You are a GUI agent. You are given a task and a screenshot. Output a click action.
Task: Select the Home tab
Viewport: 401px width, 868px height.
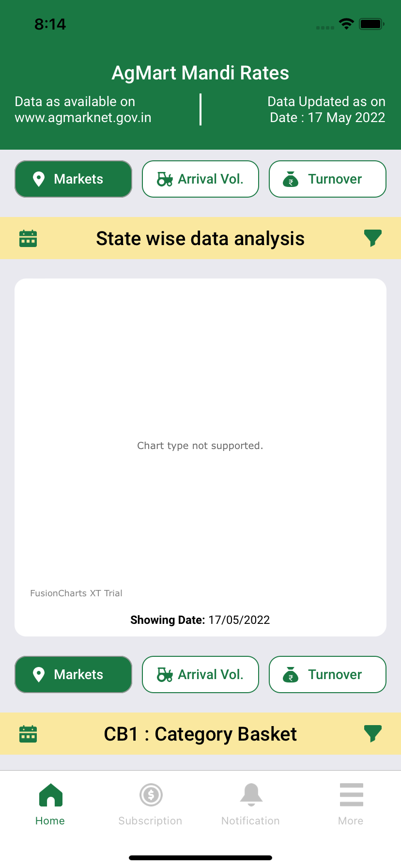pyautogui.click(x=50, y=802)
